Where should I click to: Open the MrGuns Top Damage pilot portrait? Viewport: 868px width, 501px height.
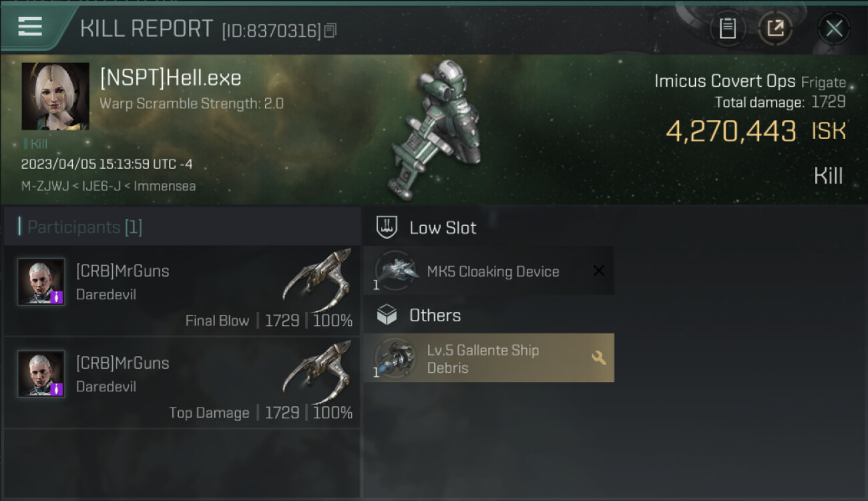[x=41, y=374]
